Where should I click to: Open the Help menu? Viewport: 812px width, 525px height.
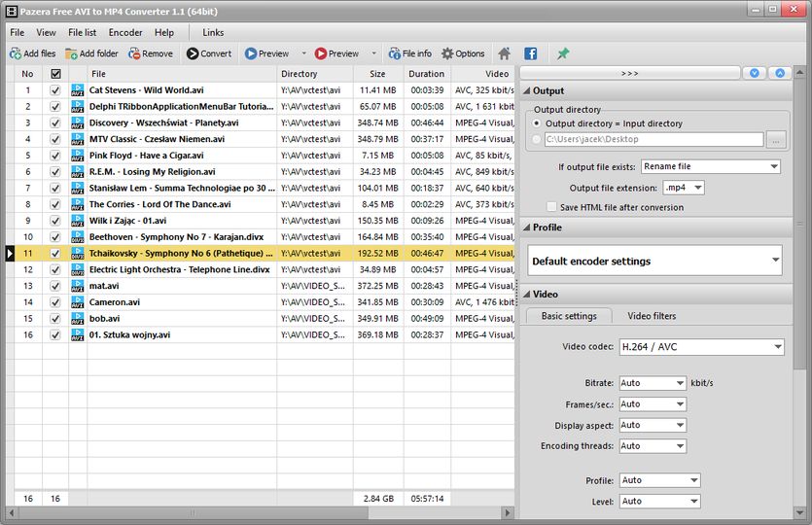coord(164,33)
